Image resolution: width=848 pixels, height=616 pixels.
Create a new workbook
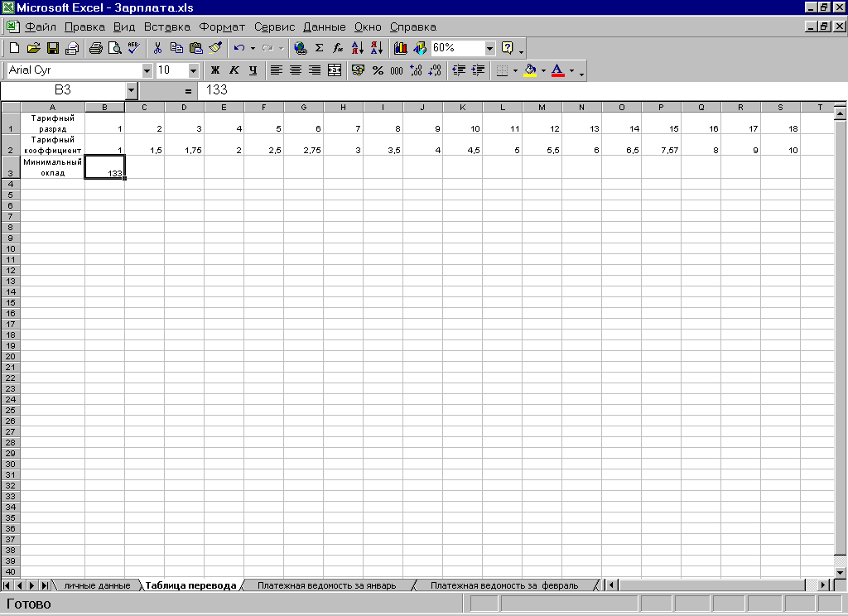tap(15, 48)
